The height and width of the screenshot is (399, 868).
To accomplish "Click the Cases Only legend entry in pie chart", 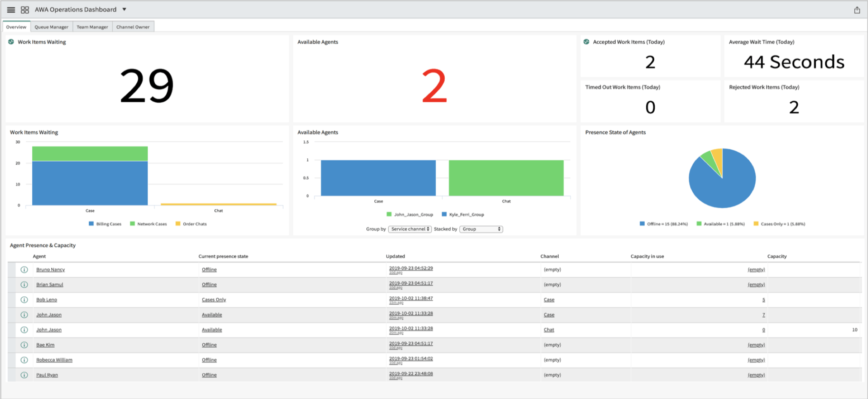I will point(780,224).
